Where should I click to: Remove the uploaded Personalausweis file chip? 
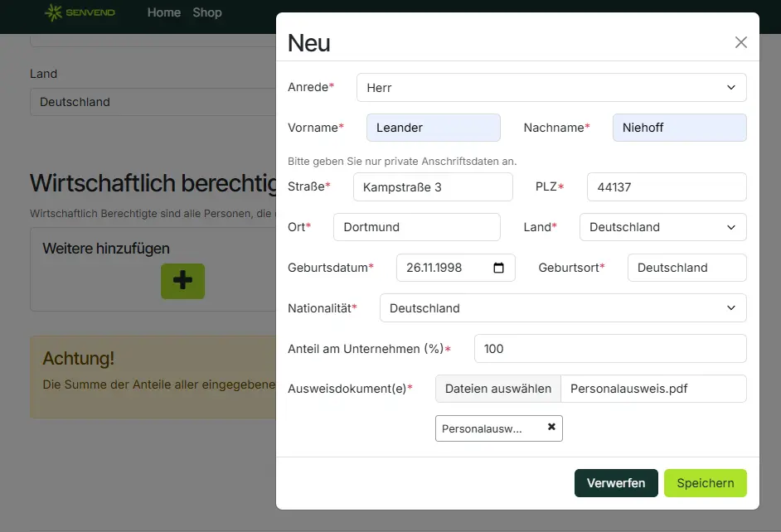point(551,427)
